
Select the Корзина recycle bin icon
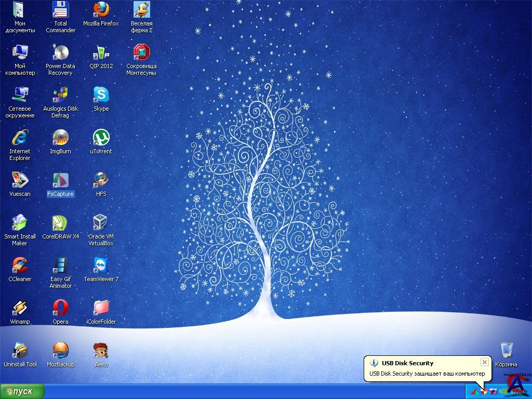506,351
